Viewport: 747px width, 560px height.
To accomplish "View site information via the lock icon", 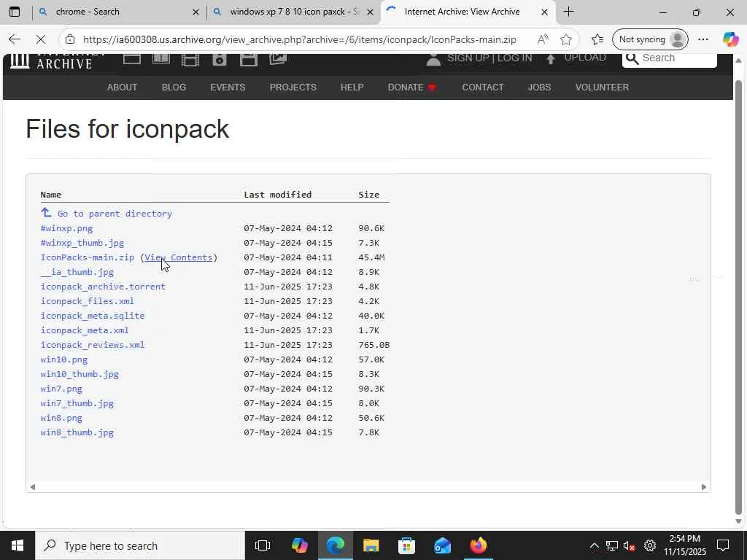I will 70,39.
